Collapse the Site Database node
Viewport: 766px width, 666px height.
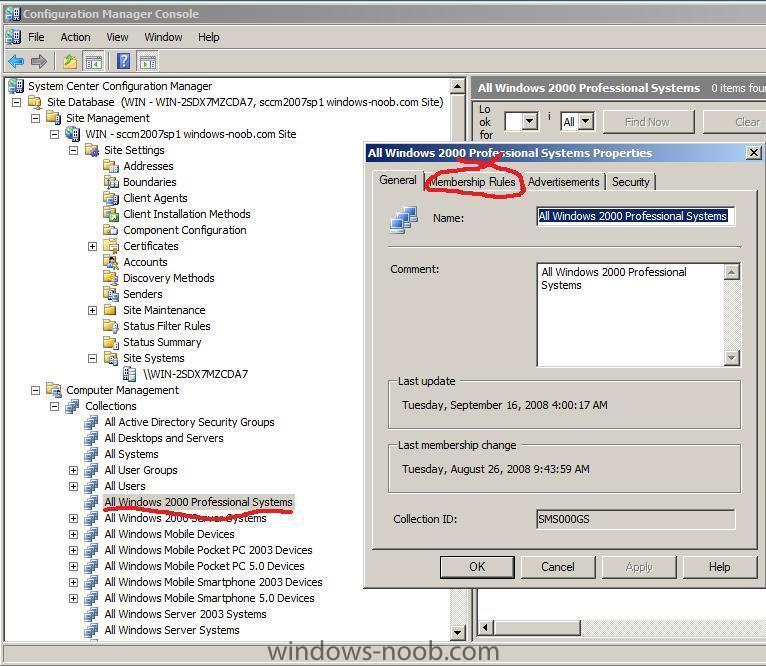[17, 103]
